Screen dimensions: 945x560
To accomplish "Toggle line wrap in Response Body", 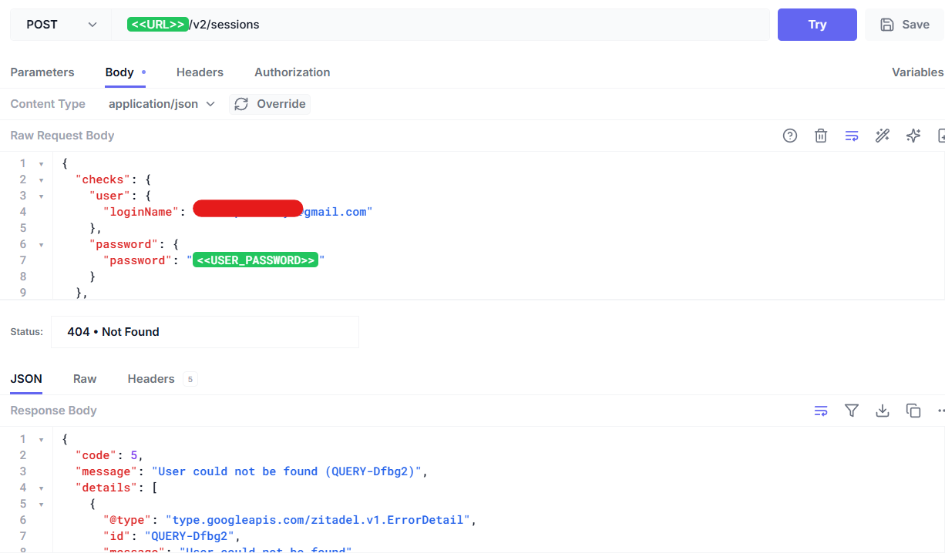I will 821,411.
